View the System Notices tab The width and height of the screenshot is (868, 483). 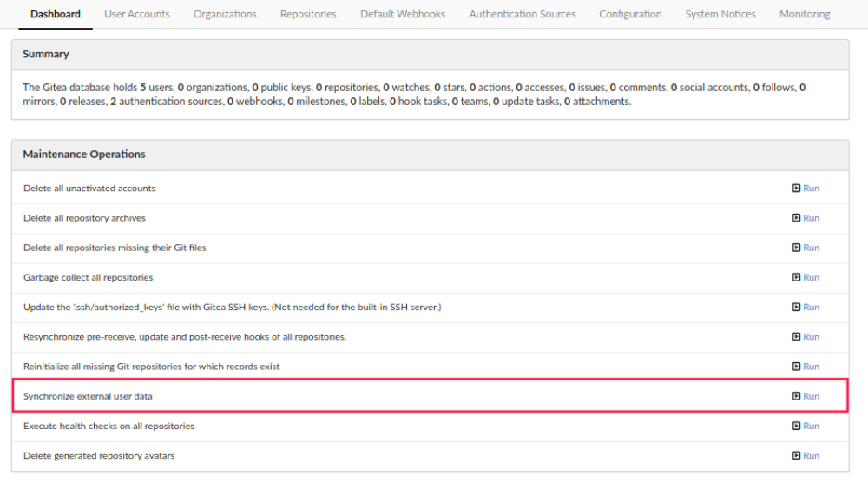click(720, 14)
